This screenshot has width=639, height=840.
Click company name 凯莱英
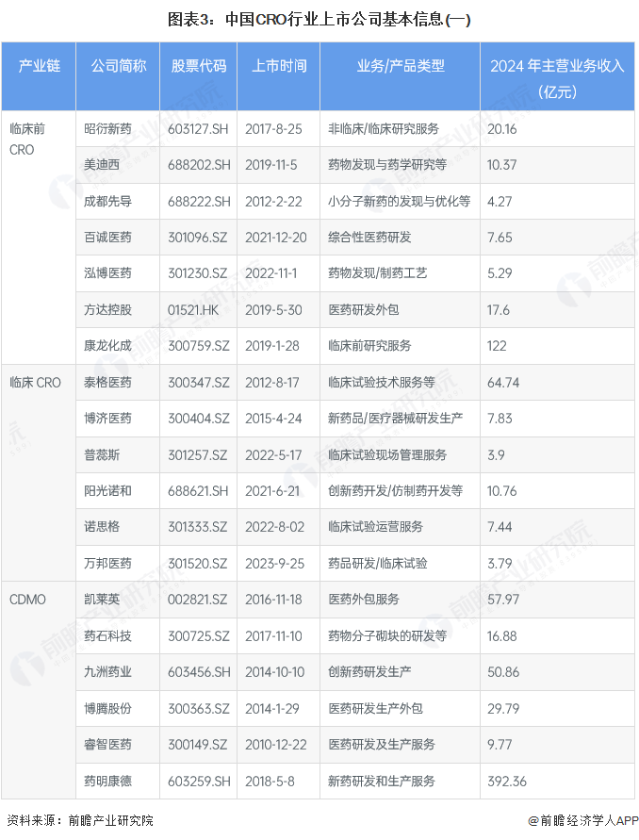[102, 600]
